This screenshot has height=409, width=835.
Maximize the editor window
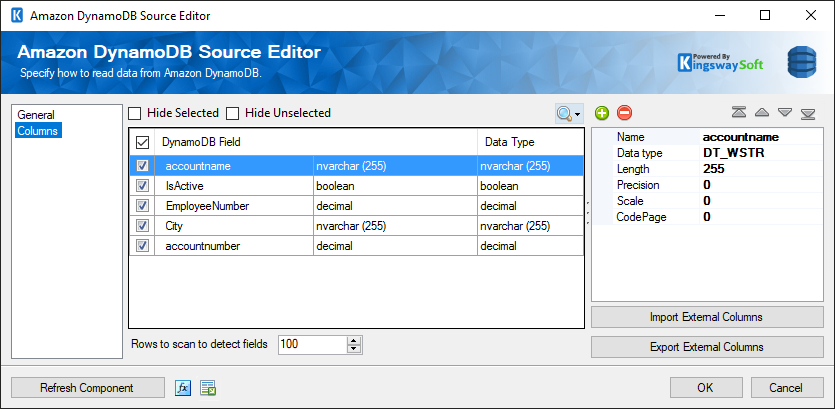pyautogui.click(x=765, y=15)
